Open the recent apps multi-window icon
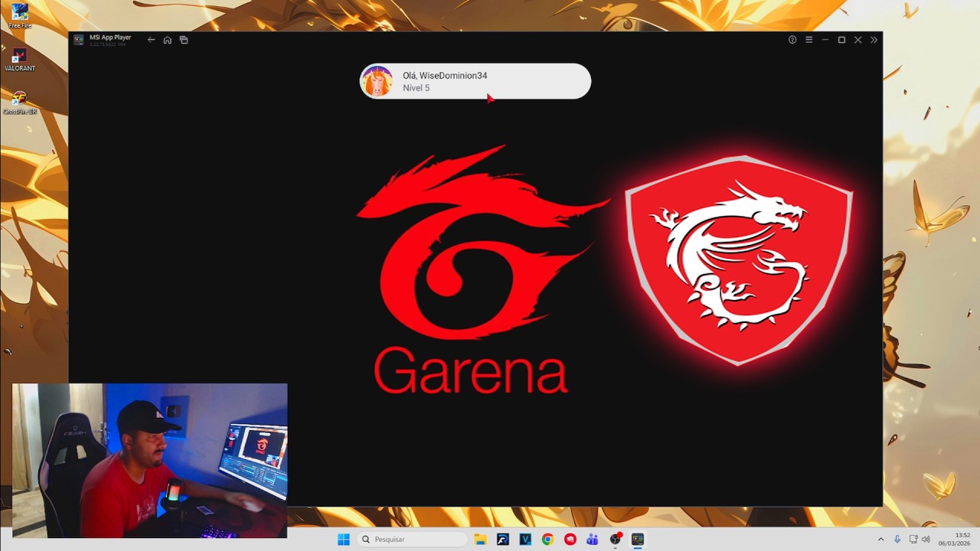This screenshot has width=980, height=551. coord(184,40)
